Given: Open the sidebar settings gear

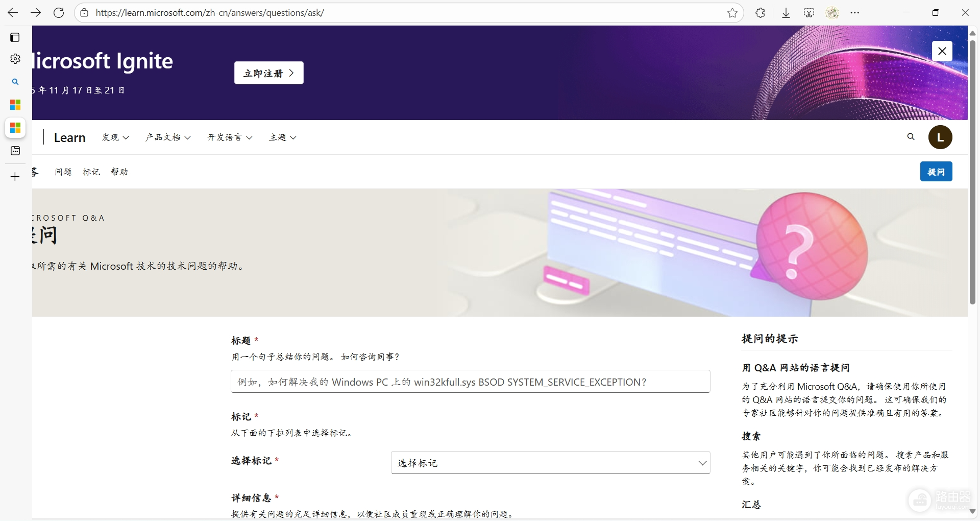Looking at the screenshot, I should (x=15, y=59).
